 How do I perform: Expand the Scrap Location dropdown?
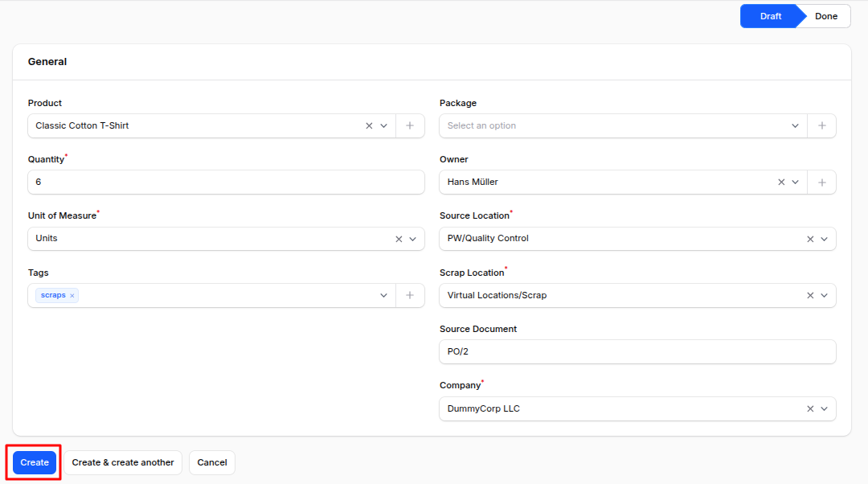point(824,296)
